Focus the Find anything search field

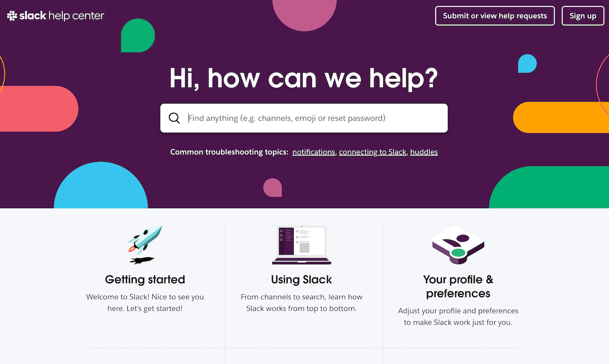click(304, 118)
